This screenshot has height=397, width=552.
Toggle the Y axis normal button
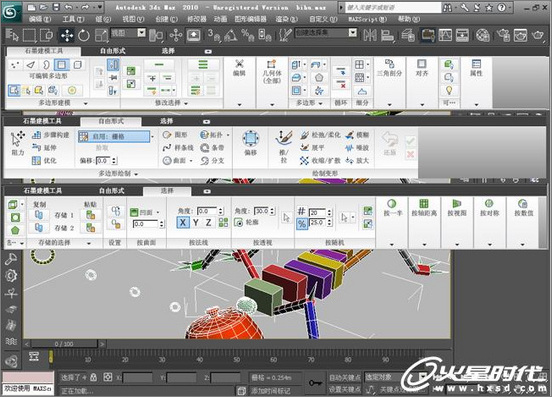[196, 222]
